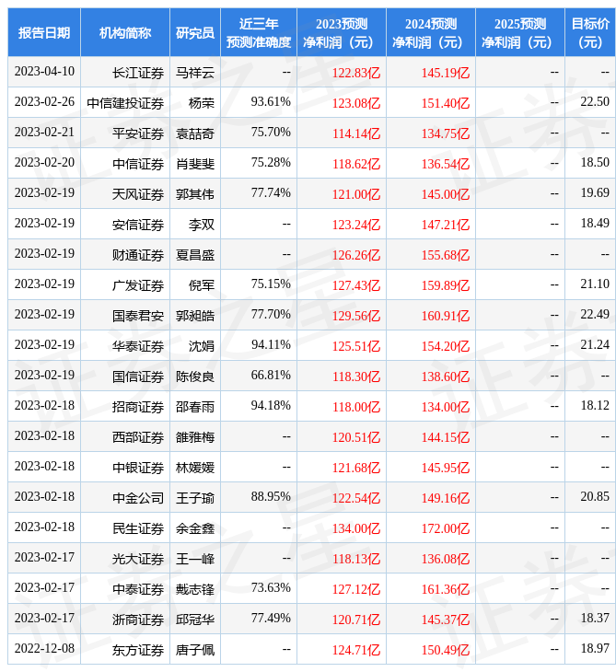The width and height of the screenshot is (616, 672).
Task: Click 2023 profit value 122.83亿
Action: (356, 73)
